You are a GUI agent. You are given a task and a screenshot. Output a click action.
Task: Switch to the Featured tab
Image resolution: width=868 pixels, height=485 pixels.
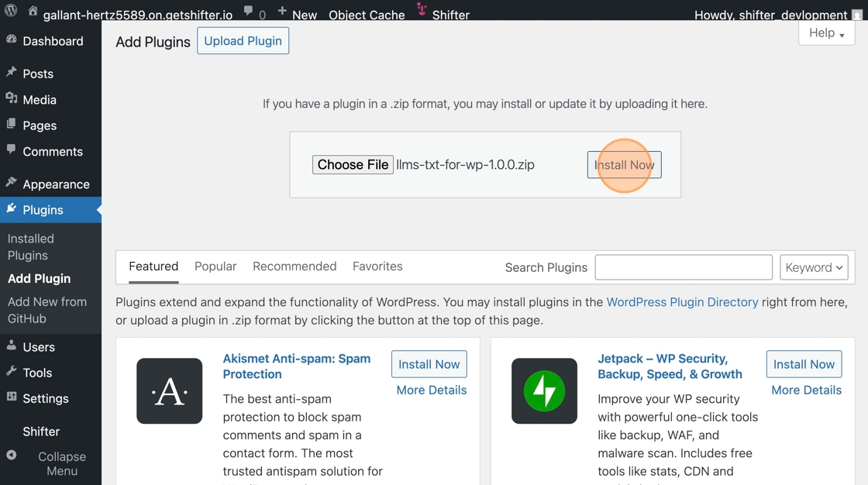tap(153, 267)
